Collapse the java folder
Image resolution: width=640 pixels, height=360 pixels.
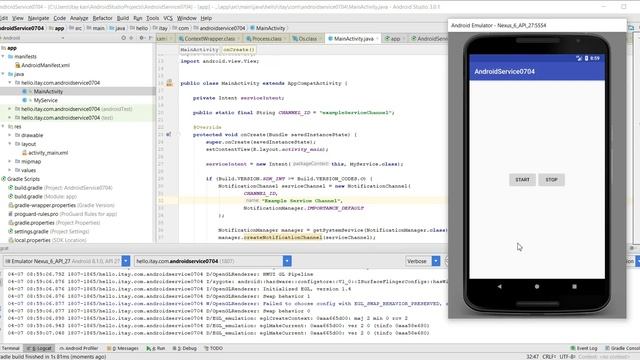3,74
